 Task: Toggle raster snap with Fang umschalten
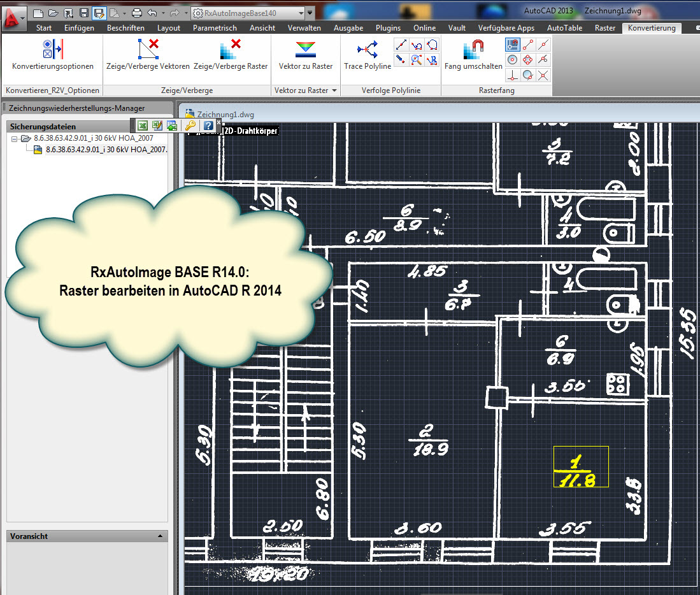click(x=473, y=55)
